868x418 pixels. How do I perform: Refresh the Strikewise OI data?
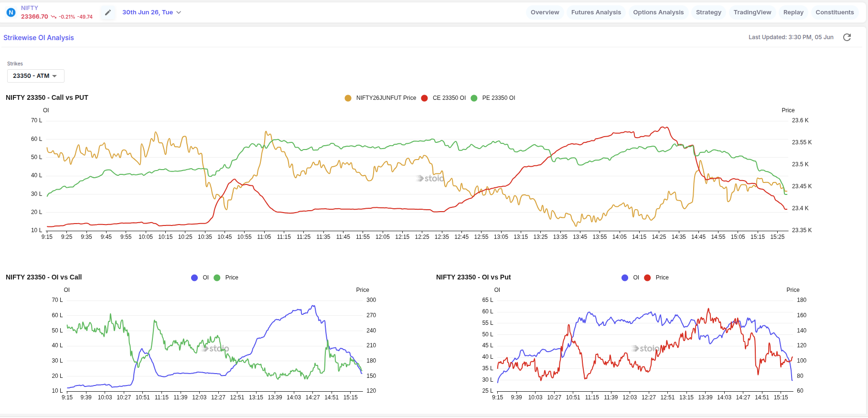[847, 37]
